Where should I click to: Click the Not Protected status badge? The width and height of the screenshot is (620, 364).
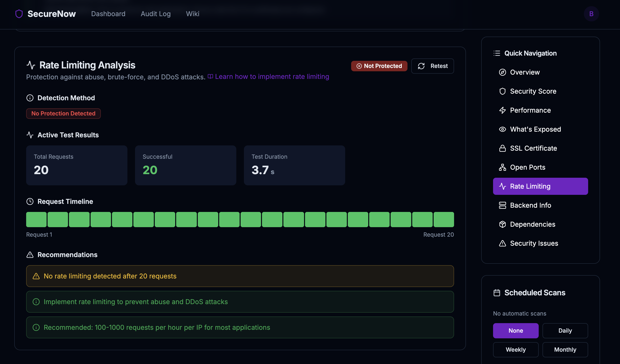point(379,66)
